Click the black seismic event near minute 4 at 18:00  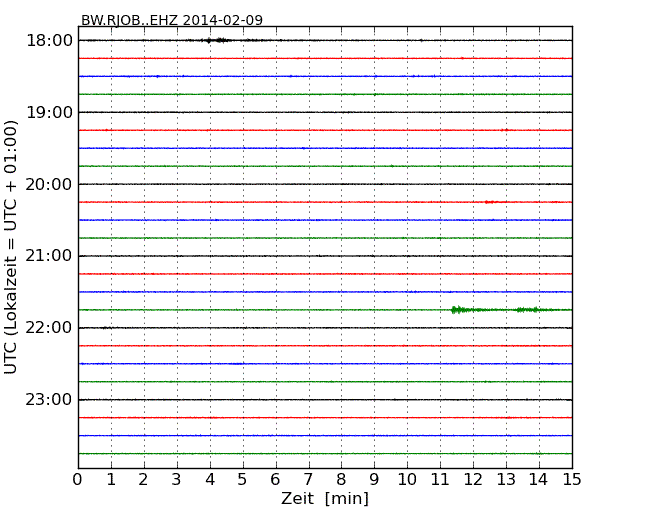click(216, 40)
